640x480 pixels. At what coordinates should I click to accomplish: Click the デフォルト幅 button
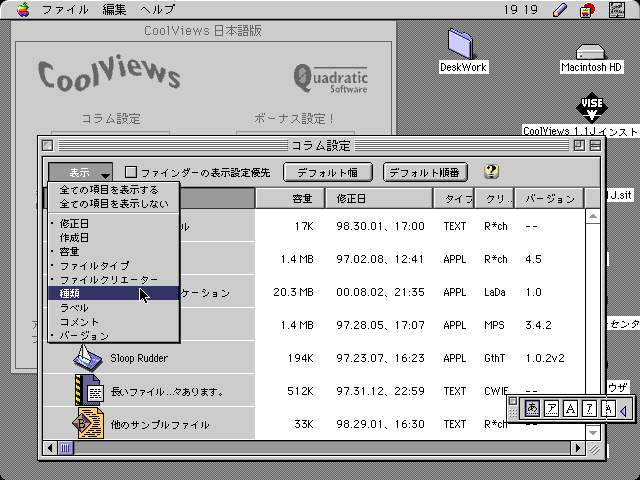click(x=328, y=172)
